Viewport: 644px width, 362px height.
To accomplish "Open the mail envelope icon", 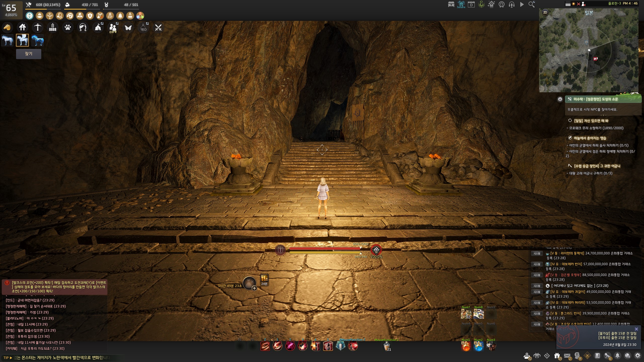I will click(x=567, y=356).
